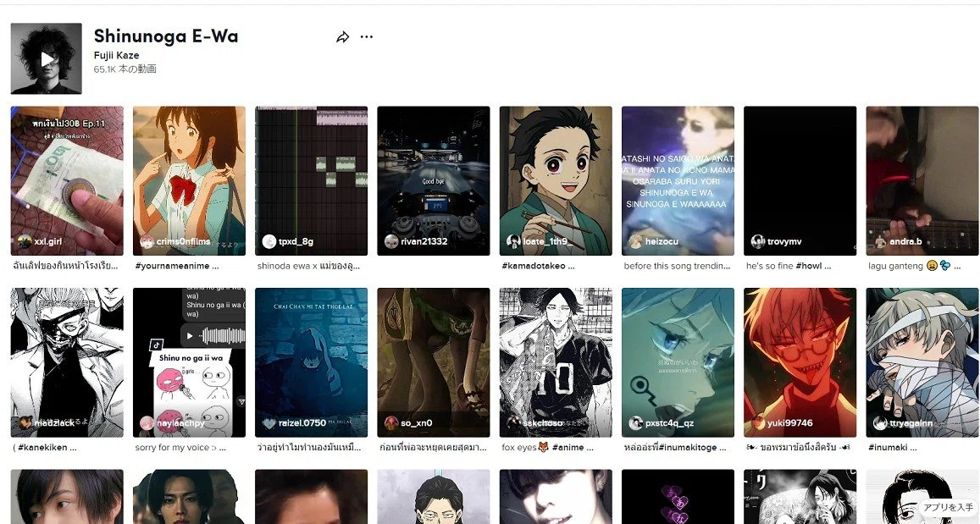
Task: Click the Shinunoga E-Wa title
Action: point(166,36)
